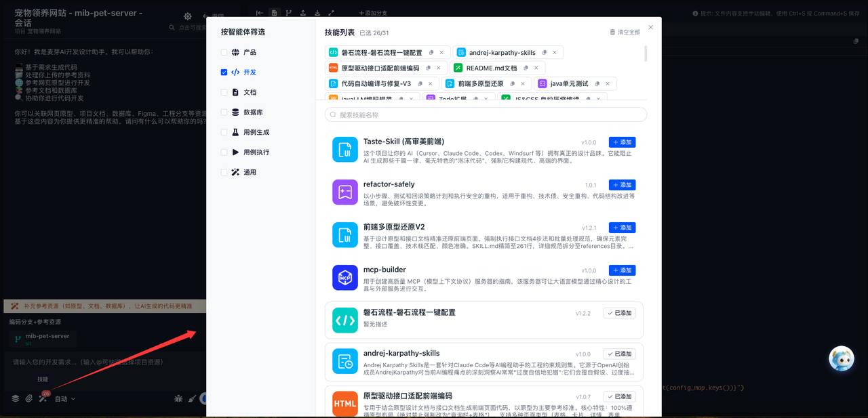Select the andrej-karpathy-skills list entry title
Screen dimensions: 868x418
pyautogui.click(x=401, y=353)
